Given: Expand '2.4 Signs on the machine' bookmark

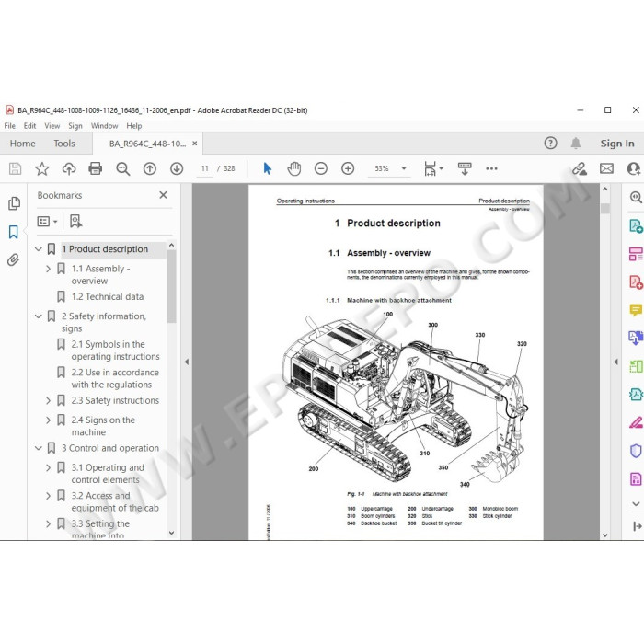Looking at the screenshot, I should click(48, 420).
